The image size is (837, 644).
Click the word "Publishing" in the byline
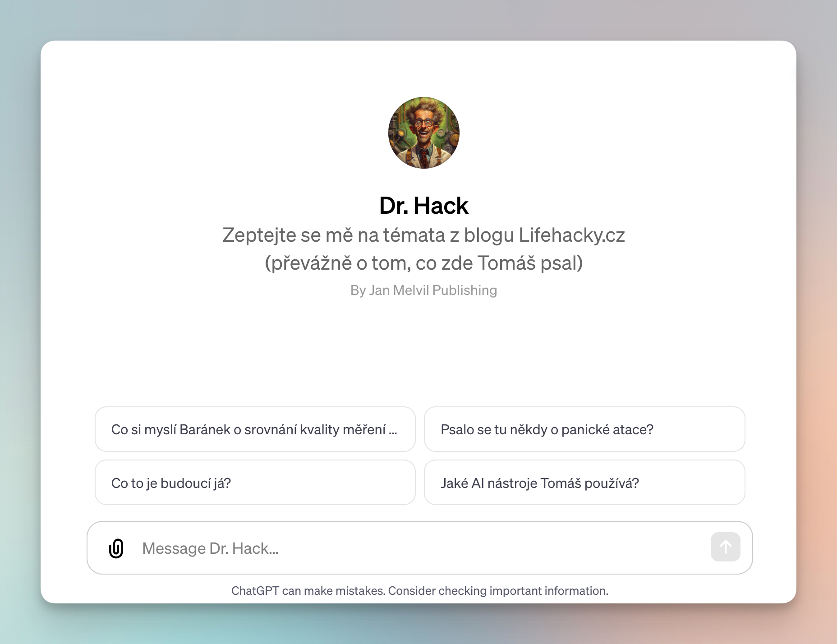click(464, 290)
